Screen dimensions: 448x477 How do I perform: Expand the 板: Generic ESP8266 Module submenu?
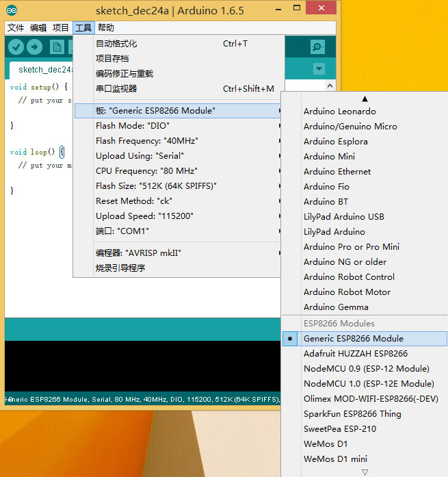pyautogui.click(x=178, y=111)
